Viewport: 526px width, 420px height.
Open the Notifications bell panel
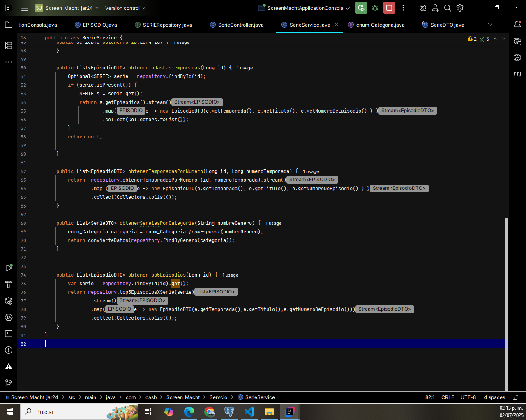point(517,25)
